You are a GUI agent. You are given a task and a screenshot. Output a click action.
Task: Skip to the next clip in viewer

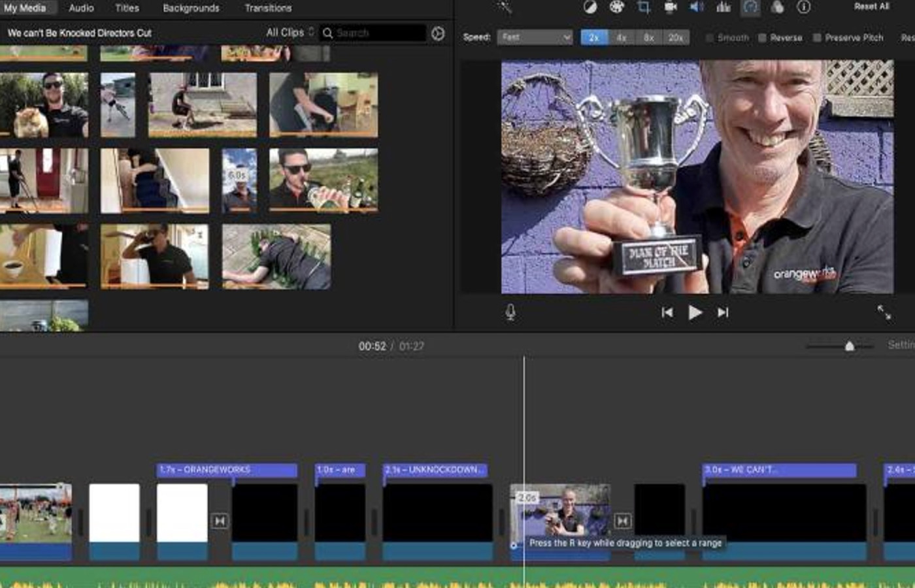(x=722, y=312)
